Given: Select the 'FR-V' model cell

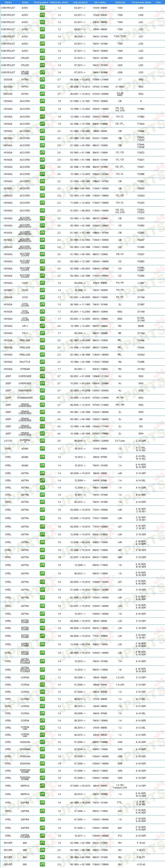Looking at the screenshot, I should point(25,333).
